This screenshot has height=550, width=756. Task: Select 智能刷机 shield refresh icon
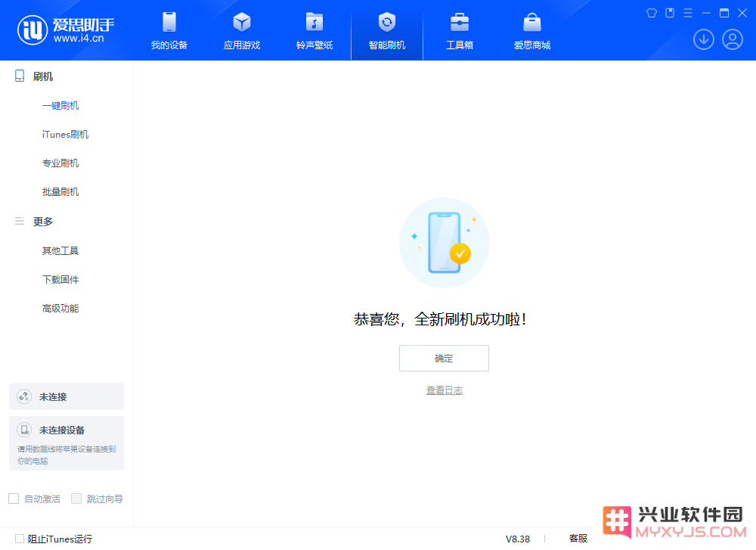pyautogui.click(x=386, y=22)
